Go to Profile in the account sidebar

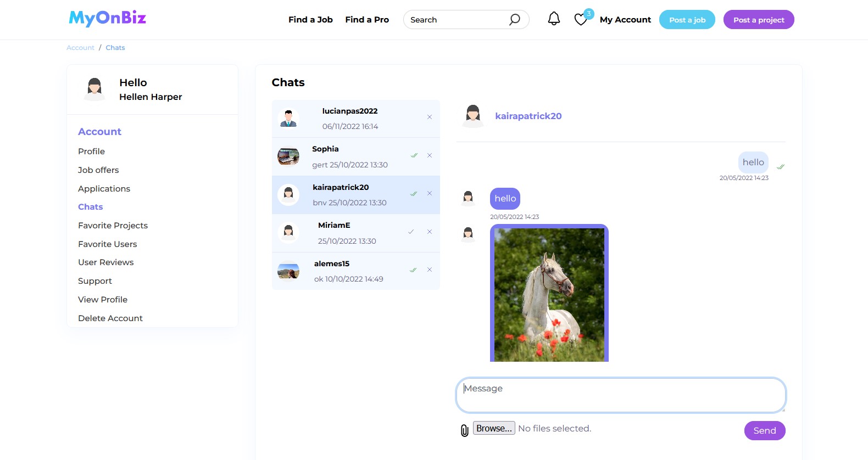[91, 152]
